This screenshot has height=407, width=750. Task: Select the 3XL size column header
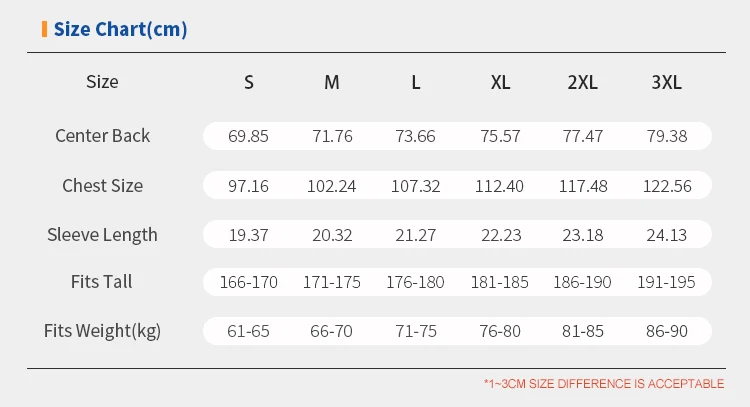click(x=666, y=82)
